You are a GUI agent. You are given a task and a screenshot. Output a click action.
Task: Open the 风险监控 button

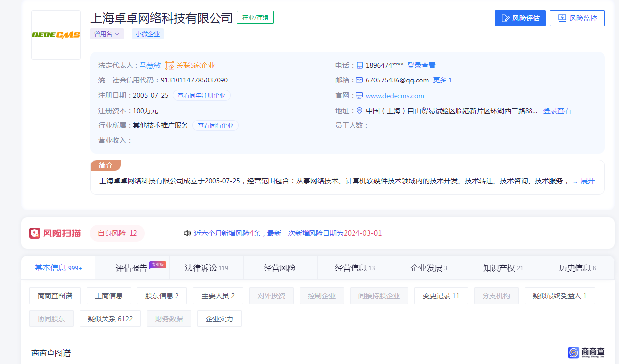pyautogui.click(x=577, y=18)
